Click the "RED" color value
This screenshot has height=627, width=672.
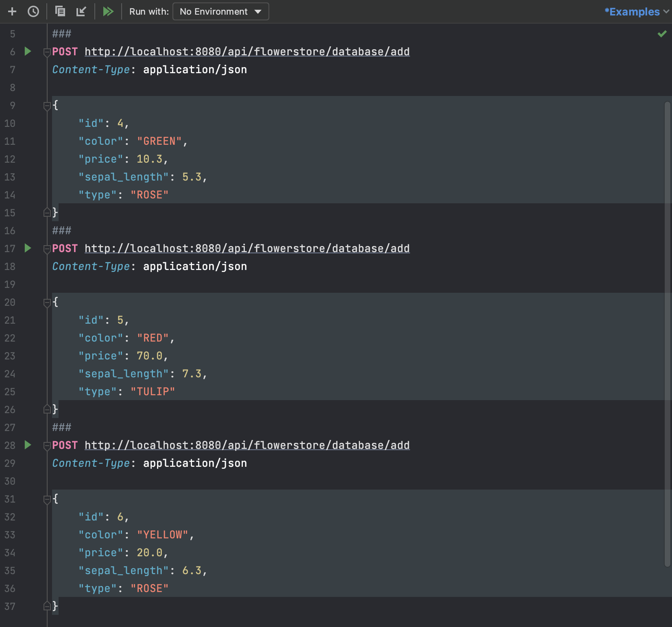(x=153, y=338)
